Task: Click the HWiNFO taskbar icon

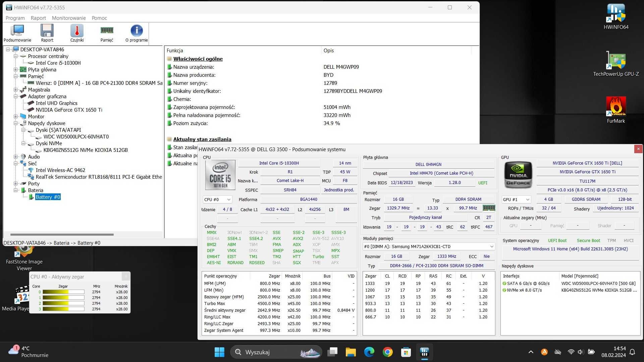Action: point(424,352)
